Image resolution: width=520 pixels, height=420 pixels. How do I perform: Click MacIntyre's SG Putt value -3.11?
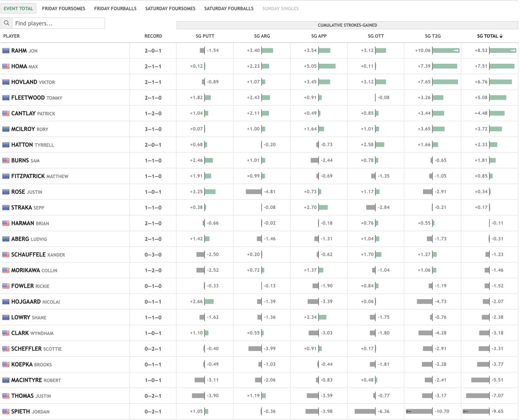coord(213,380)
